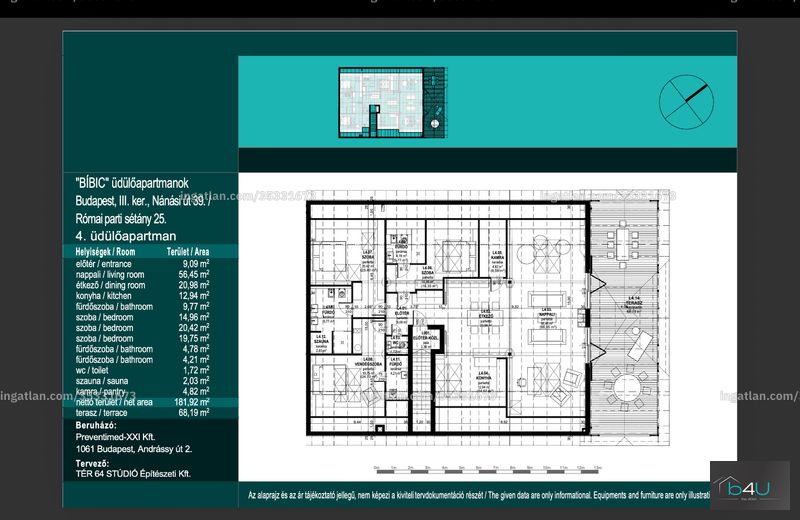Select the 'nettó terület / net area' row label
Screen dimensions: 800x520
pyautogui.click(x=114, y=402)
